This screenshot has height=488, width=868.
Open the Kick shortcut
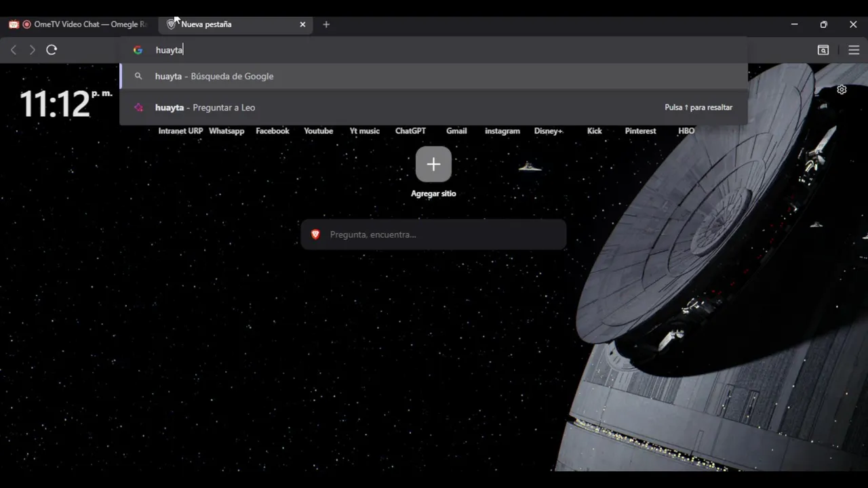[595, 131]
